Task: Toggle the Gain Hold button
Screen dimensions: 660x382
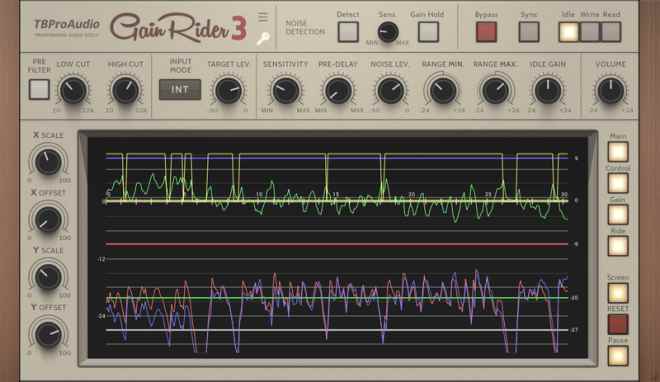Action: (x=428, y=32)
